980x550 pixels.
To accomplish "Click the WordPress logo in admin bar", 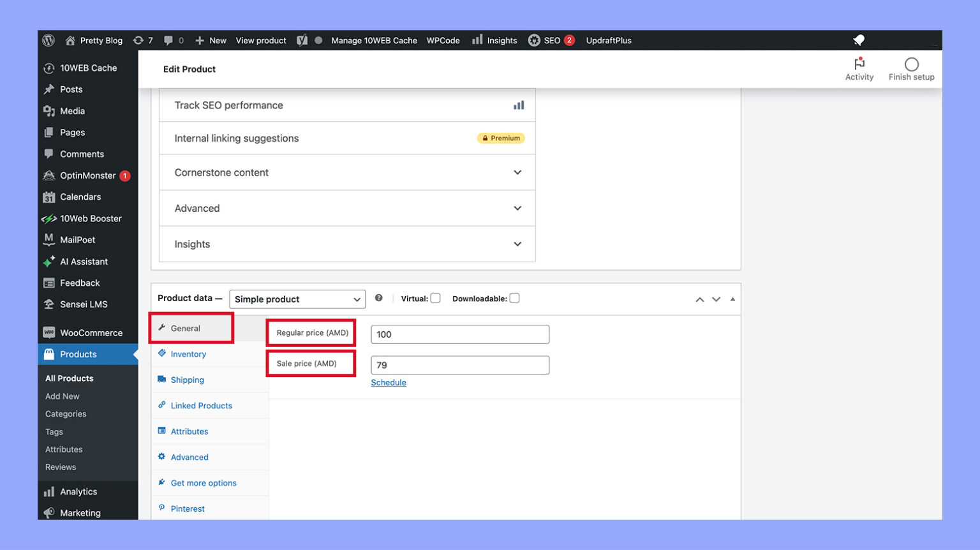I will tap(48, 40).
